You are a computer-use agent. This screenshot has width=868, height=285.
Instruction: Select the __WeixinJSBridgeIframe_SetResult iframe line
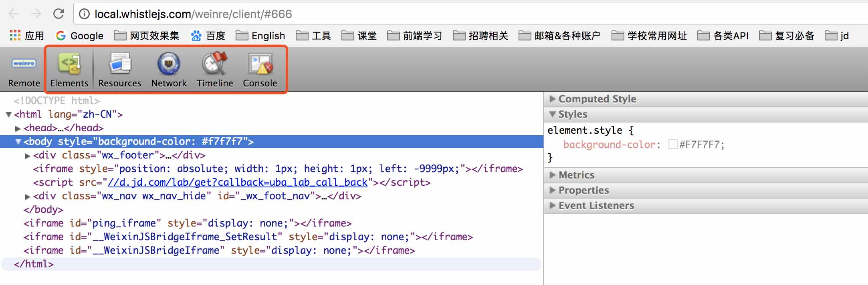(248, 237)
